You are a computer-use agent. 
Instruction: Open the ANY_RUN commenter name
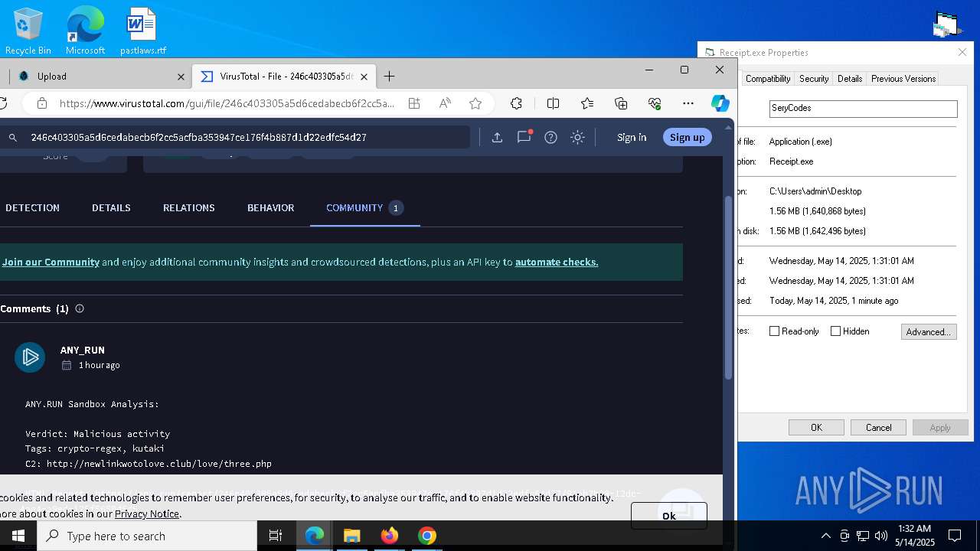pos(83,350)
